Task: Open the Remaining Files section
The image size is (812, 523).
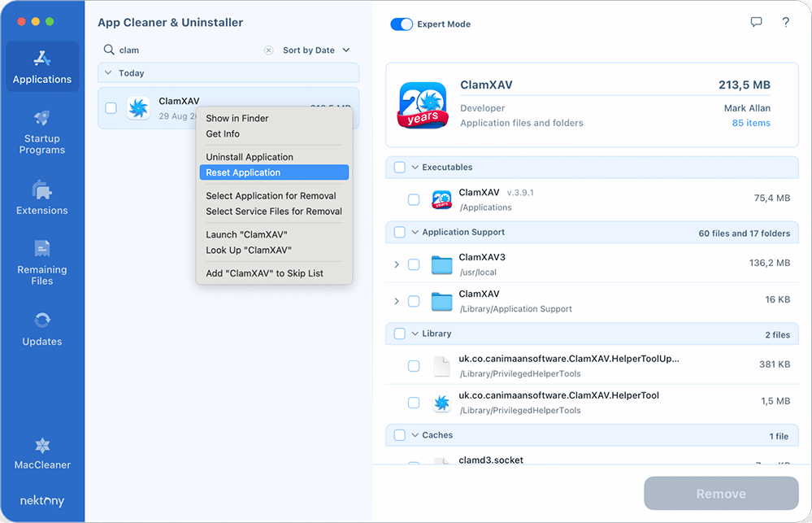Action: tap(42, 263)
